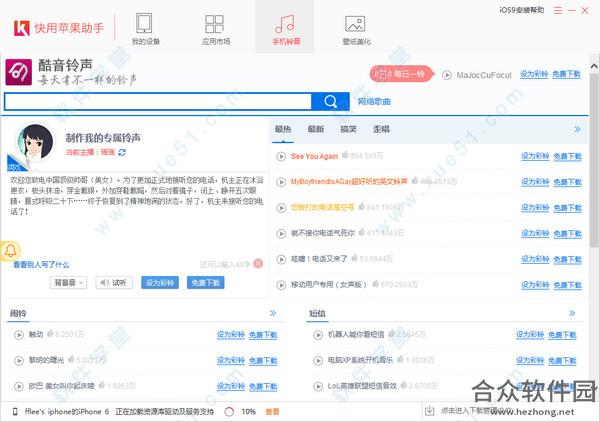Play LoL英雄联盟短信音效 ringtone
This screenshot has width=600, height=422.
coord(318,386)
